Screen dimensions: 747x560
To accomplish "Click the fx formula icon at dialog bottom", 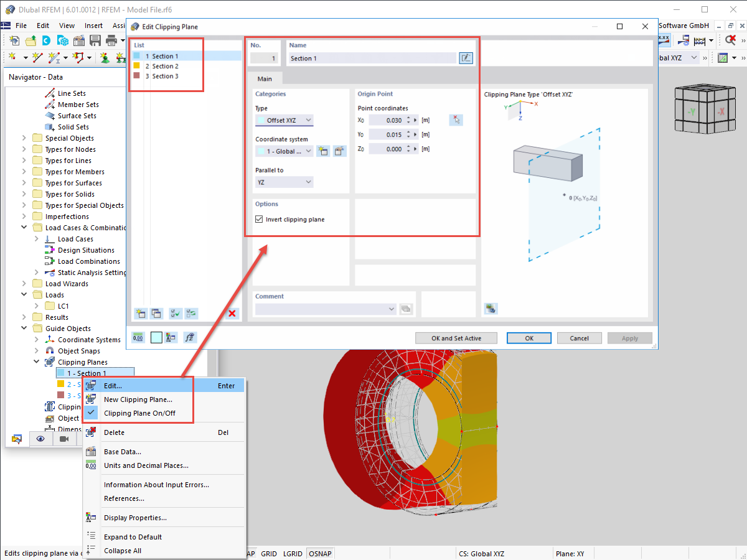I will point(190,337).
